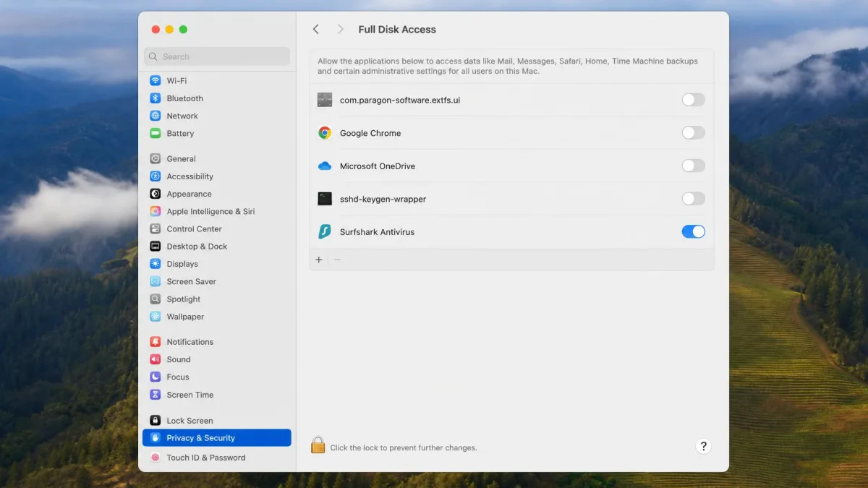Go back with the left chevron
Screen dimensions: 868x488
(x=316, y=30)
